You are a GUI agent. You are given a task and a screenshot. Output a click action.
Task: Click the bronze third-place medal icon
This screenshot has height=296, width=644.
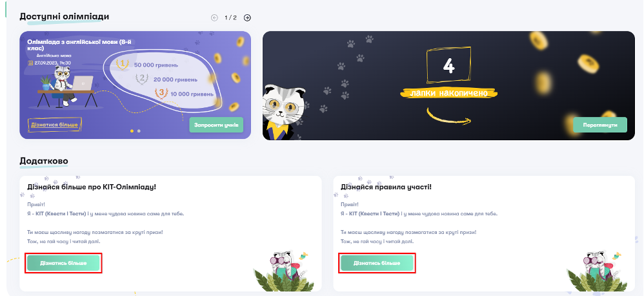click(161, 93)
